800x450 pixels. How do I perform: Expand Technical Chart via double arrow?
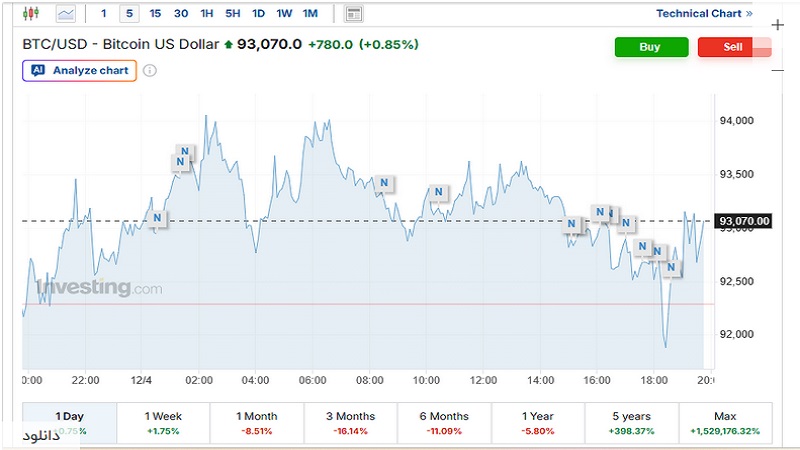pos(750,14)
